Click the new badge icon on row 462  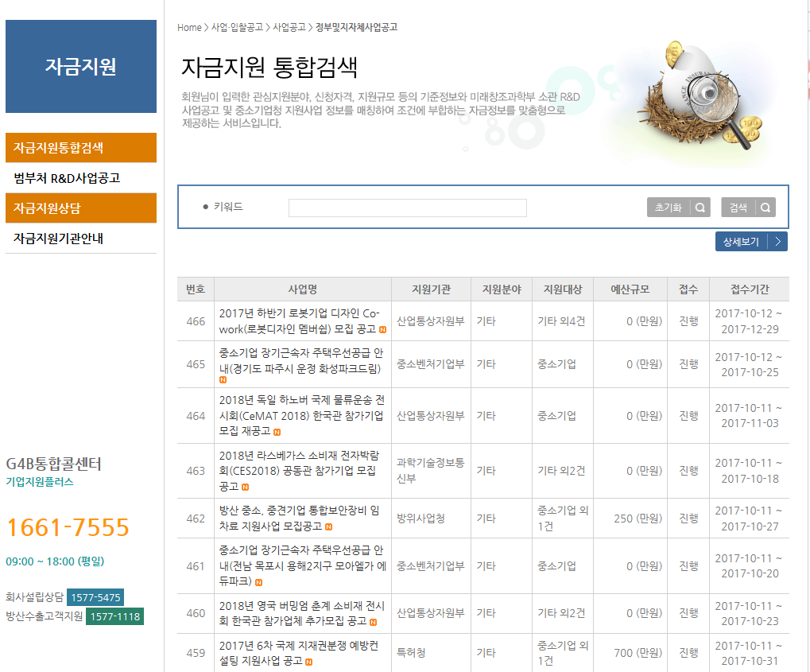(329, 526)
